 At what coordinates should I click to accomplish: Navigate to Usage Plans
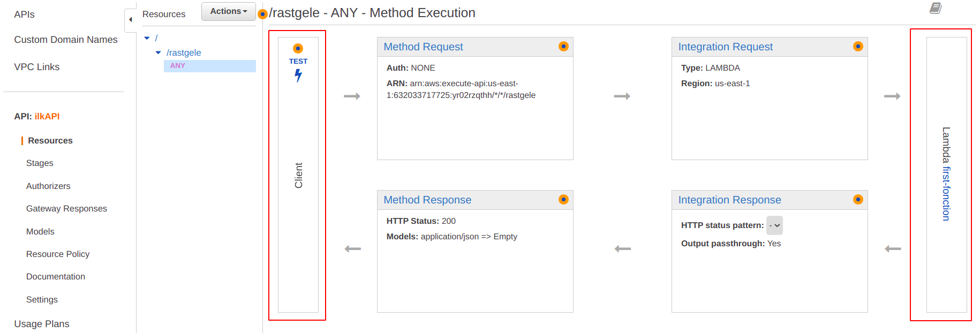42,324
